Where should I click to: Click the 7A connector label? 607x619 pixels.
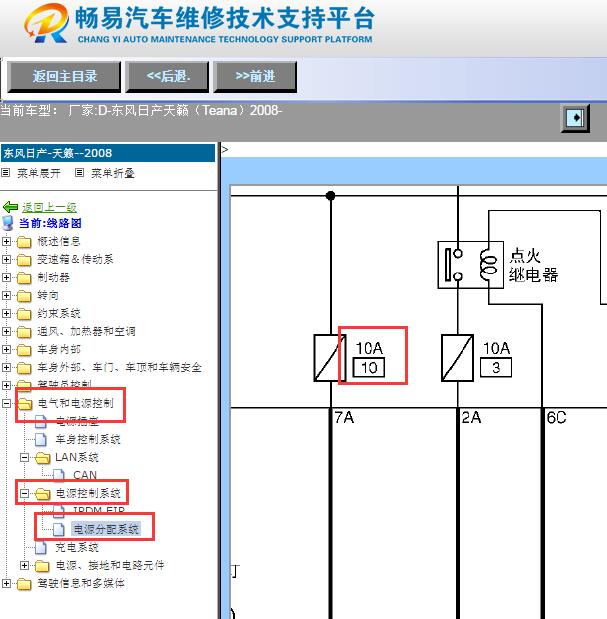point(344,417)
